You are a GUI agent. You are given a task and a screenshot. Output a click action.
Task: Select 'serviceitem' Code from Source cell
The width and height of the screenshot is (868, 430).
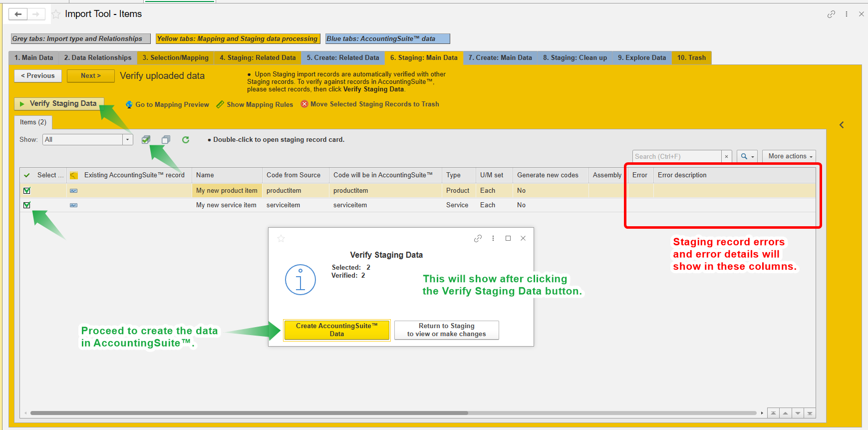point(295,205)
